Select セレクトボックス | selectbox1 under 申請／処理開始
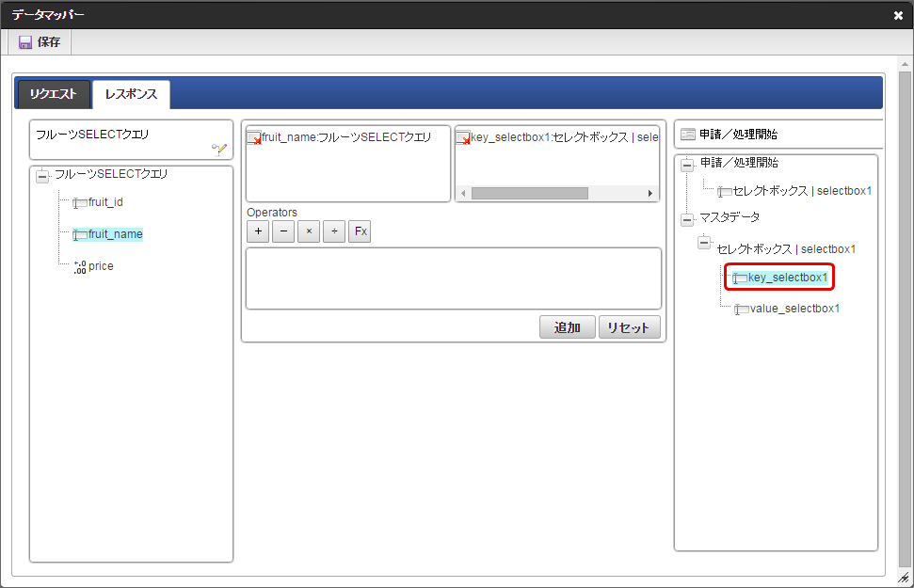 802,191
